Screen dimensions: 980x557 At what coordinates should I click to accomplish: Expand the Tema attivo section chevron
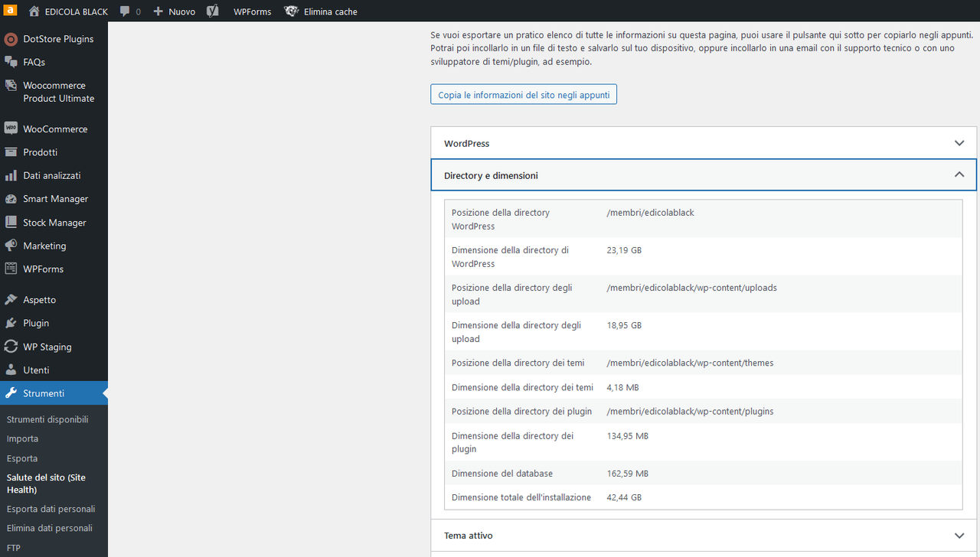(959, 536)
